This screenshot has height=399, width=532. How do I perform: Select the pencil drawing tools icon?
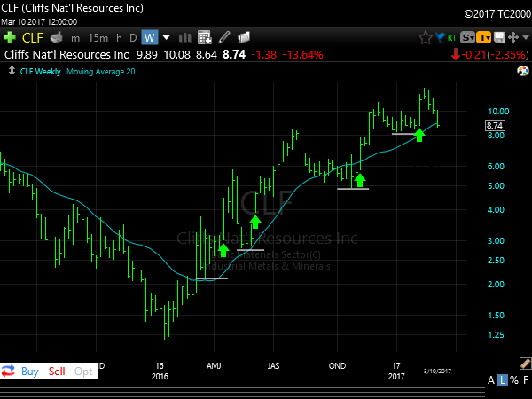(x=224, y=37)
